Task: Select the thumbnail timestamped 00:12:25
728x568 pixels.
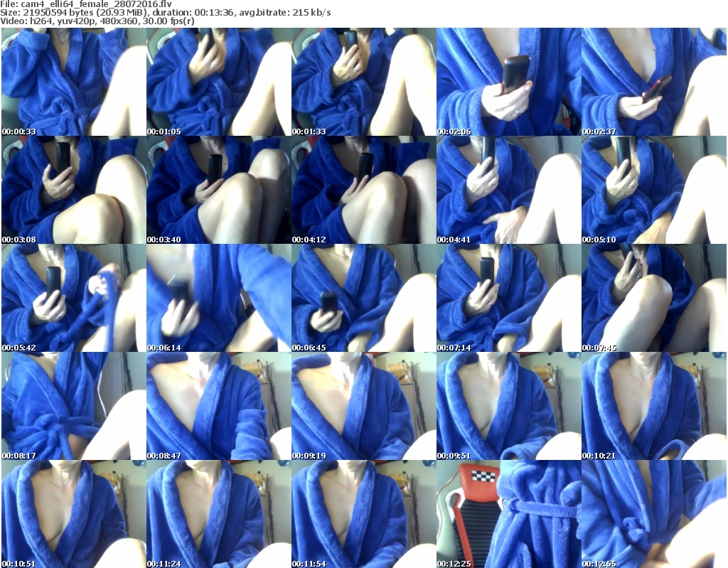Action: click(509, 514)
